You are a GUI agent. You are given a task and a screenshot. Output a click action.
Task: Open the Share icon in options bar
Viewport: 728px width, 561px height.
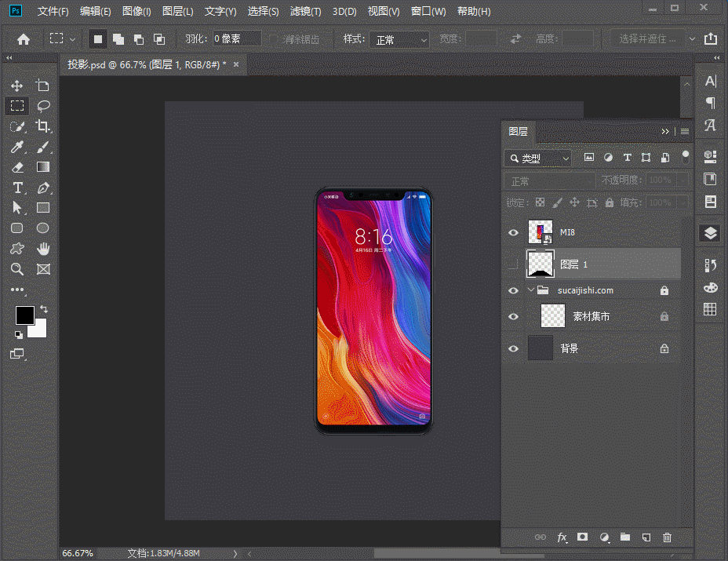pyautogui.click(x=711, y=39)
